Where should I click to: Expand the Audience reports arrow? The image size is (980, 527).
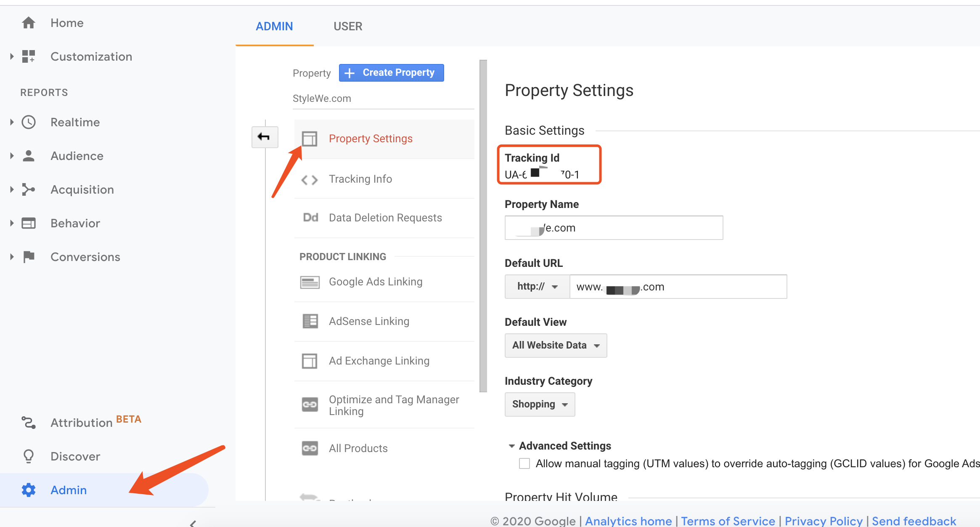pyautogui.click(x=12, y=156)
